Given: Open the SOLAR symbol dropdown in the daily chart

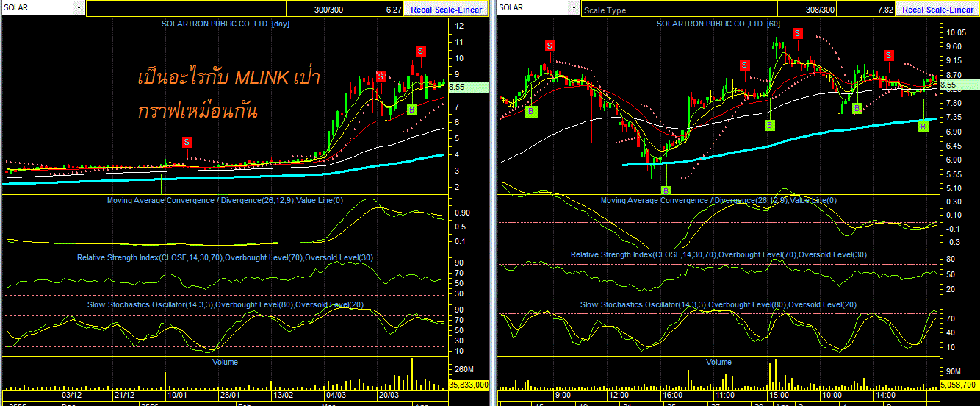Looking at the screenshot, I should [x=79, y=7].
